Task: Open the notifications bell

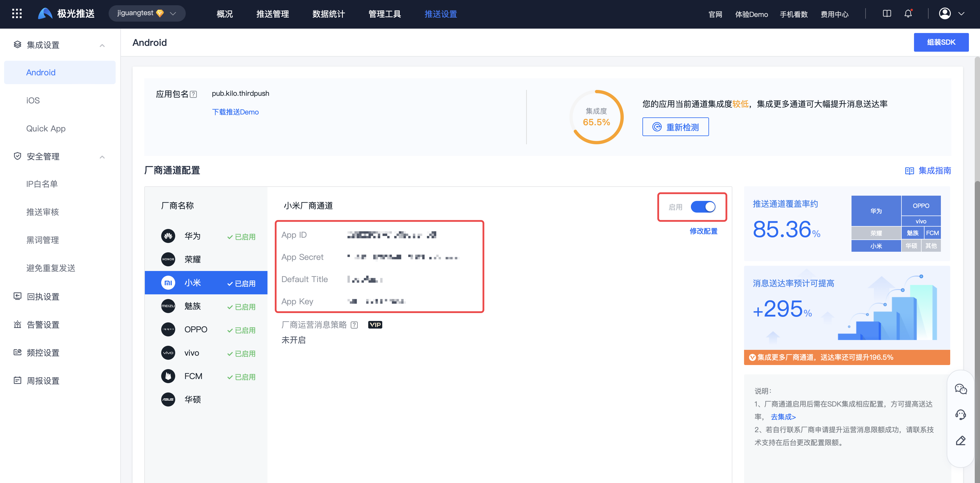Action: [x=908, y=14]
